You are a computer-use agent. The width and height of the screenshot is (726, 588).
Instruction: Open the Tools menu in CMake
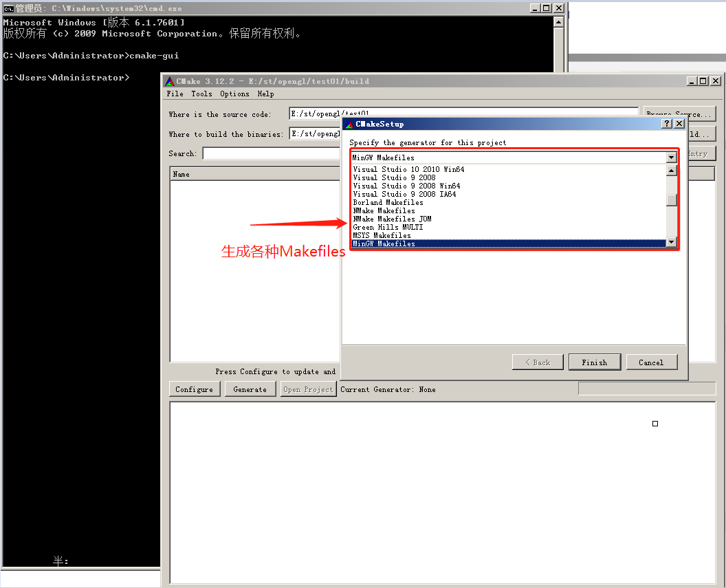tap(201, 94)
